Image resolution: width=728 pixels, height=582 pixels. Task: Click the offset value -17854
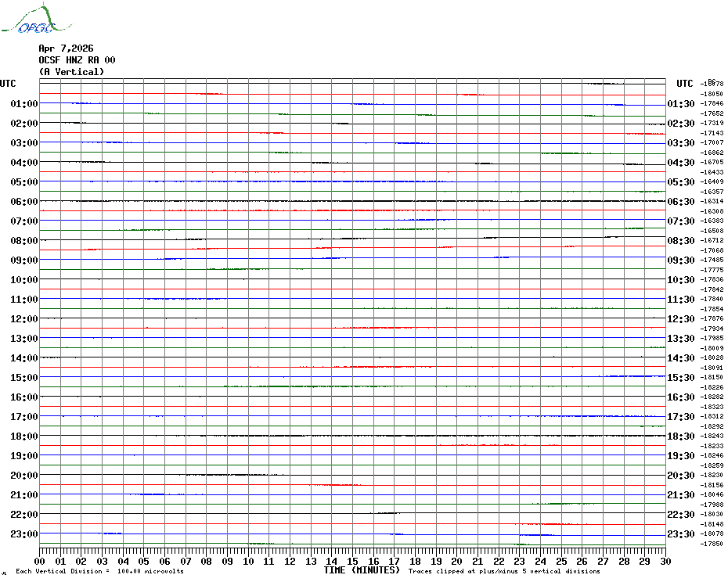[x=712, y=309]
